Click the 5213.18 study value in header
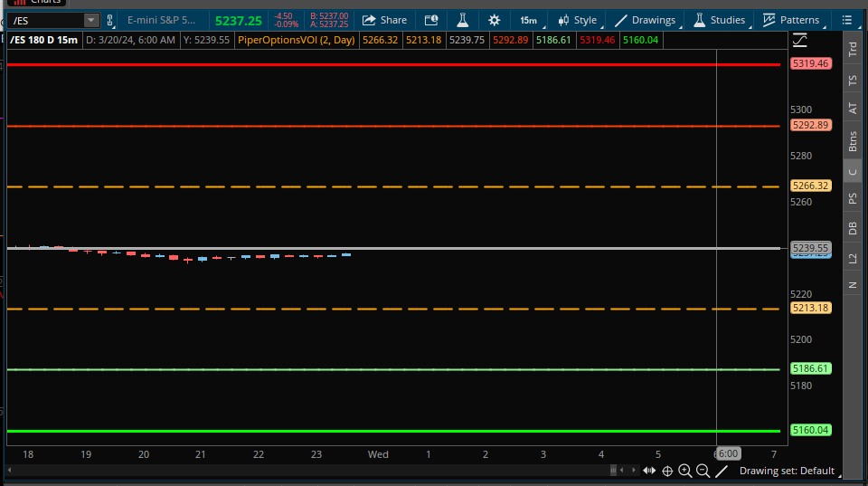The width and height of the screenshot is (868, 486). [x=423, y=40]
